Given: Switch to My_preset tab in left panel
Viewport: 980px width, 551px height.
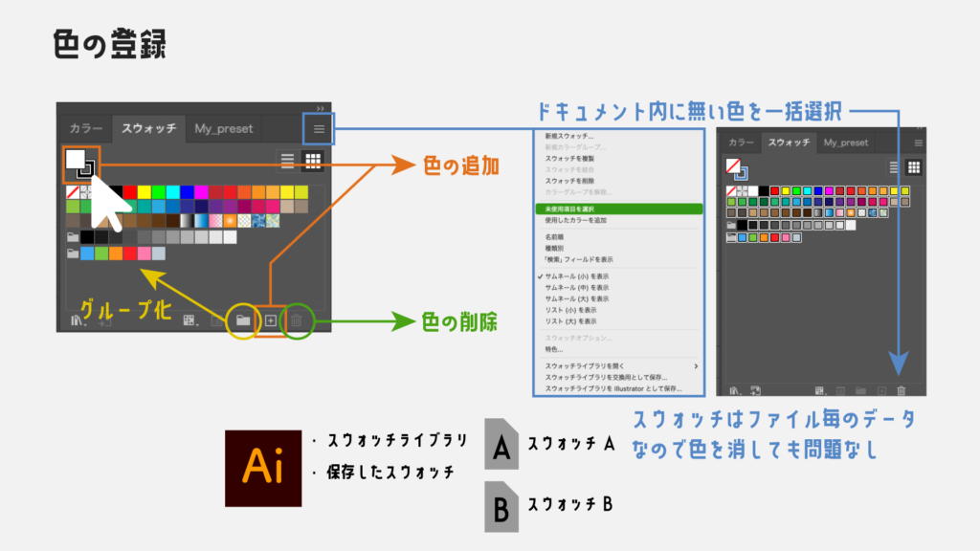Looking at the screenshot, I should [x=224, y=128].
